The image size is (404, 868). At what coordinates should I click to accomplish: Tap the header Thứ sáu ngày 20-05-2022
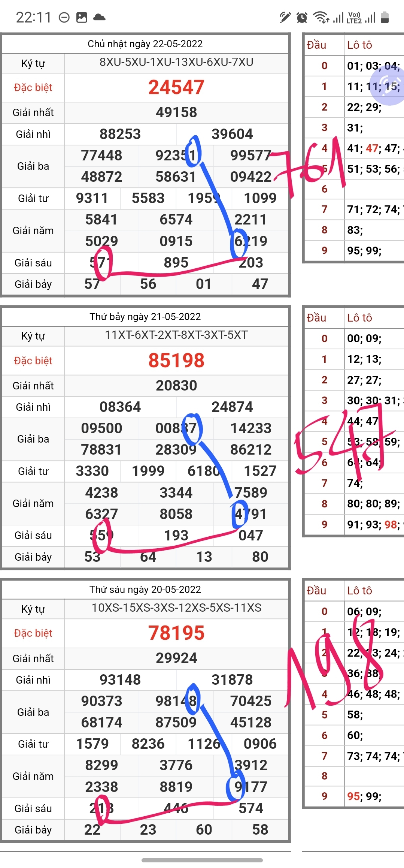tap(145, 590)
